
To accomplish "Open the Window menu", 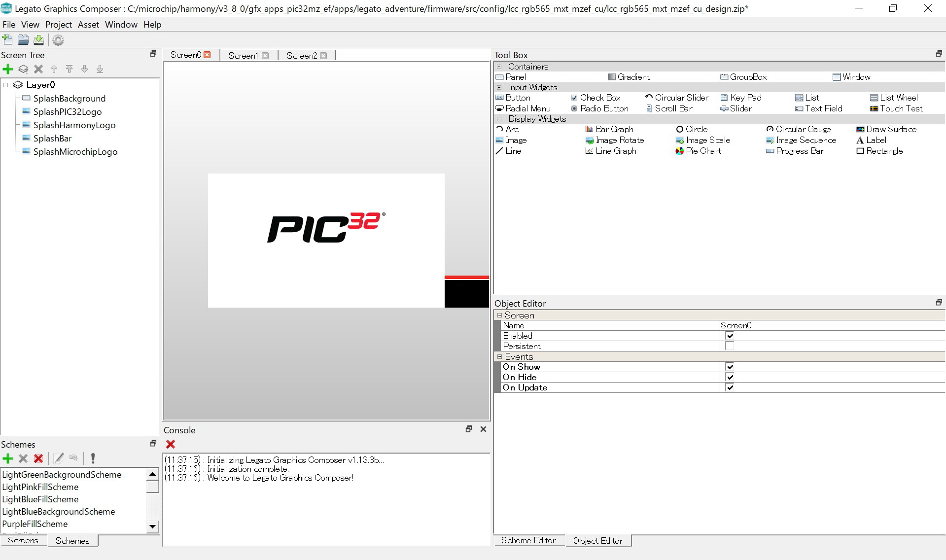I will click(x=121, y=25).
